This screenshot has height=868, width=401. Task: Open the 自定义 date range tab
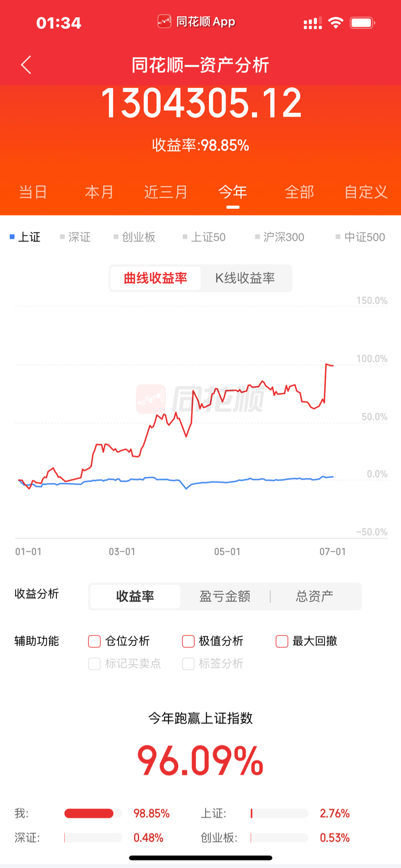click(366, 192)
